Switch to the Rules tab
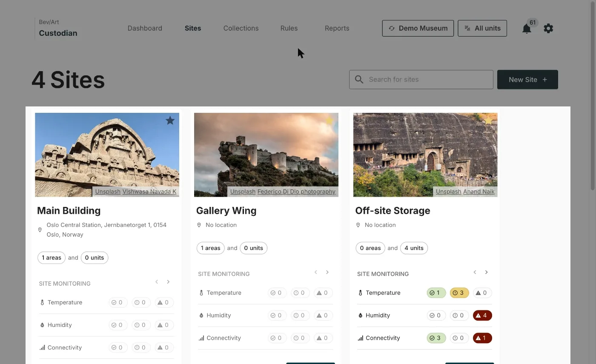Screen dimensions: 596x364 click(289, 28)
